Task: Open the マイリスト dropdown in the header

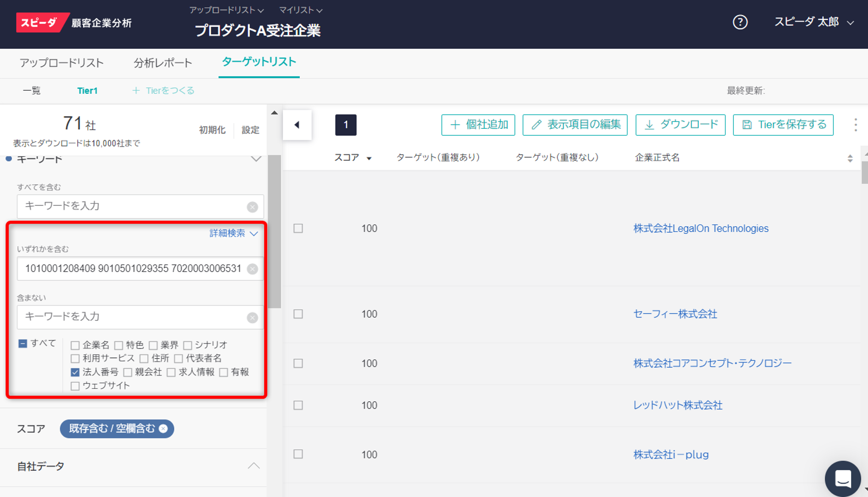Action: coord(299,10)
